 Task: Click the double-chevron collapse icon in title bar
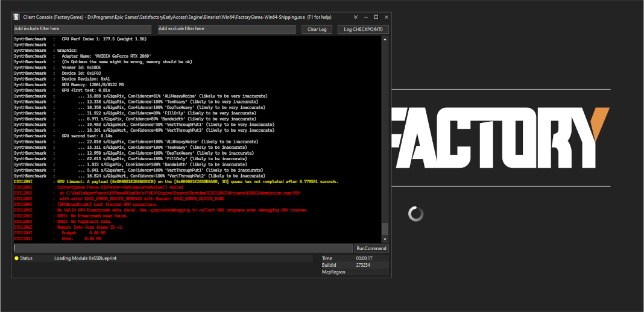click(x=356, y=17)
